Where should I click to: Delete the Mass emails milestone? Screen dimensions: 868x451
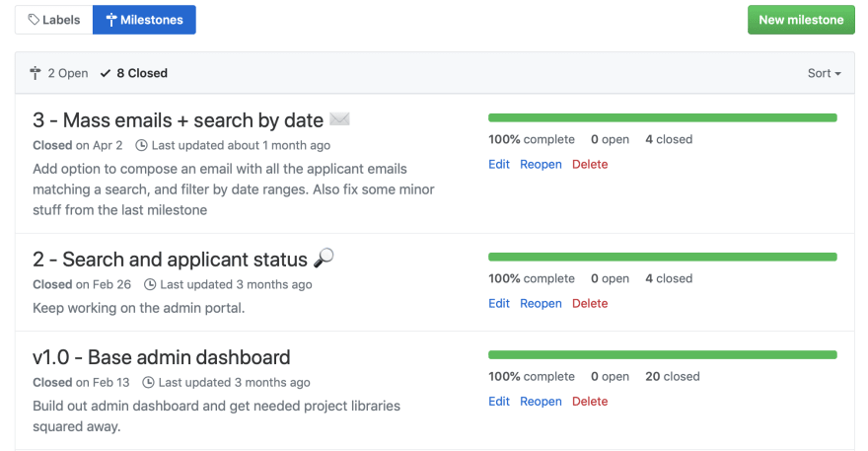click(x=590, y=164)
